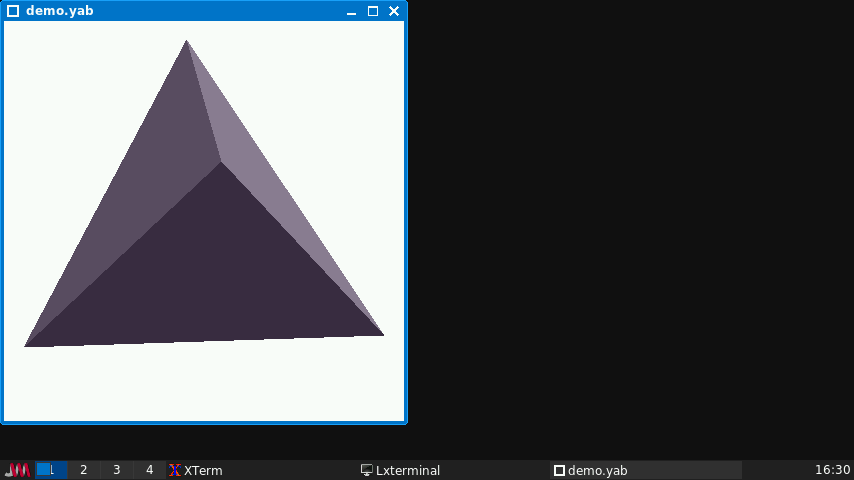Viewport: 854px width, 480px height.
Task: Switch to workspace 2 in the pager
Action: tap(84, 470)
